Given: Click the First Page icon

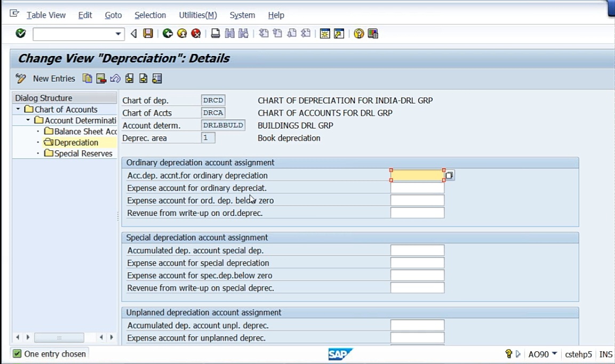Looking at the screenshot, I should pos(263,34).
